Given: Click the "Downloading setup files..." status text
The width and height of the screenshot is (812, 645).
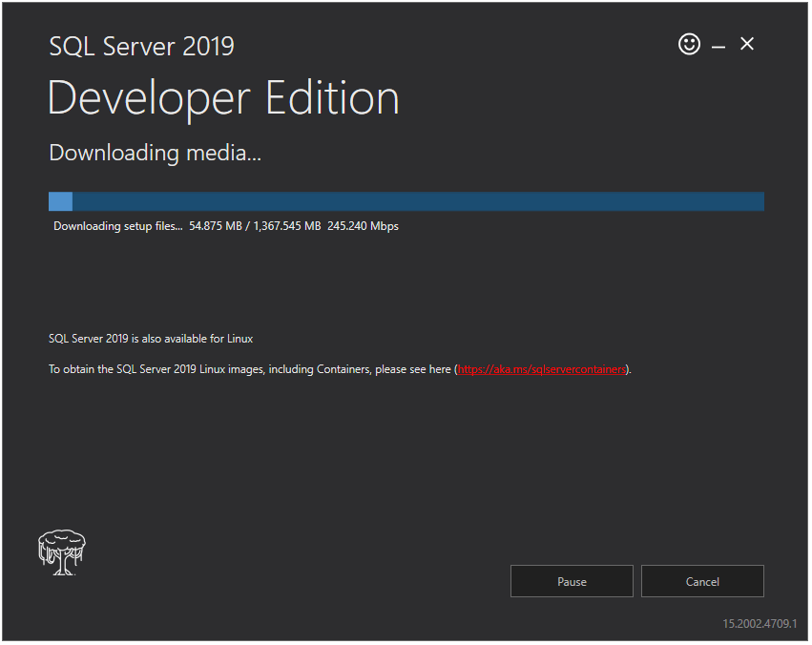Looking at the screenshot, I should [118, 226].
